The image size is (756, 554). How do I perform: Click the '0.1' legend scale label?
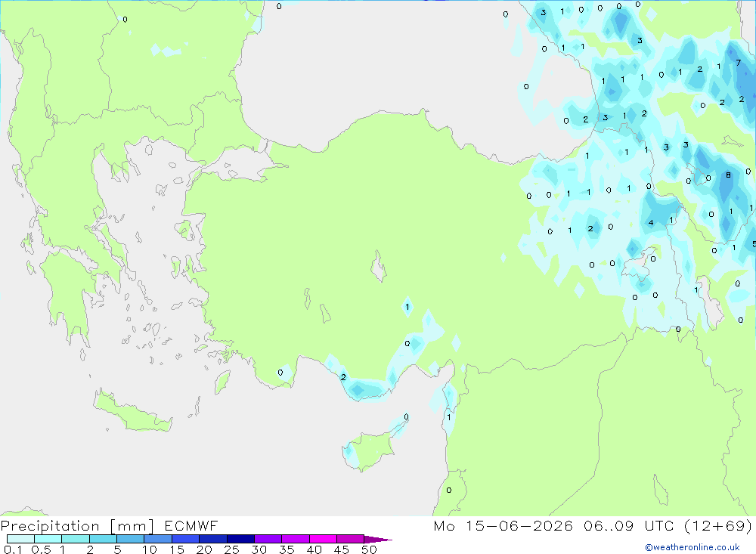(x=13, y=549)
